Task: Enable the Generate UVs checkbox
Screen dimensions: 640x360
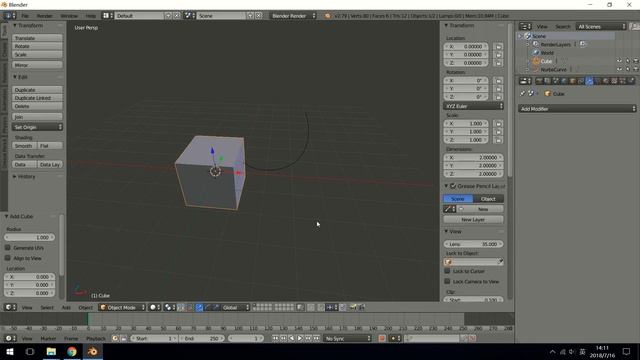Action: click(x=7, y=247)
